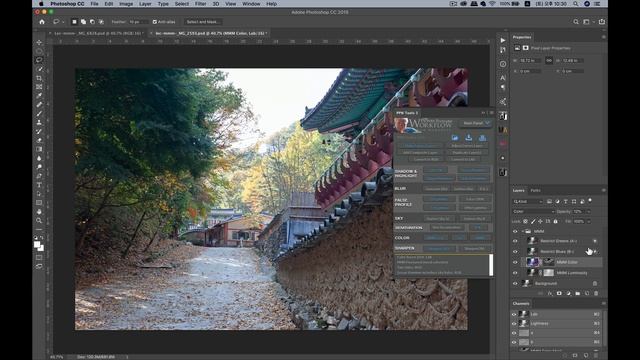Create a new layer icon
This screenshot has width=640, height=360.
tap(587, 293)
